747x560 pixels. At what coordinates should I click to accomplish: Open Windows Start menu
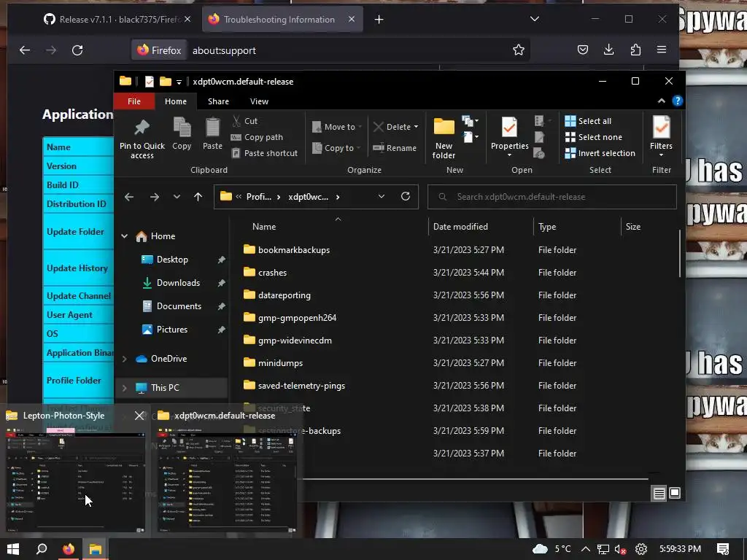click(13, 549)
